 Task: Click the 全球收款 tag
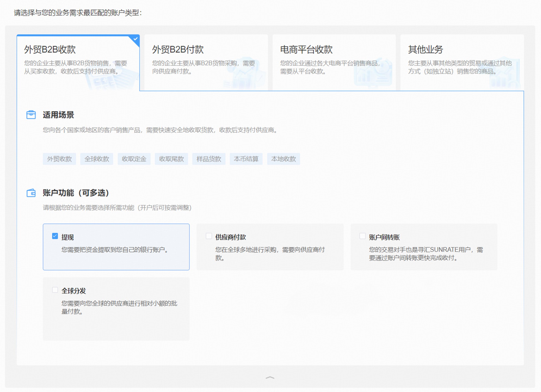[97, 159]
